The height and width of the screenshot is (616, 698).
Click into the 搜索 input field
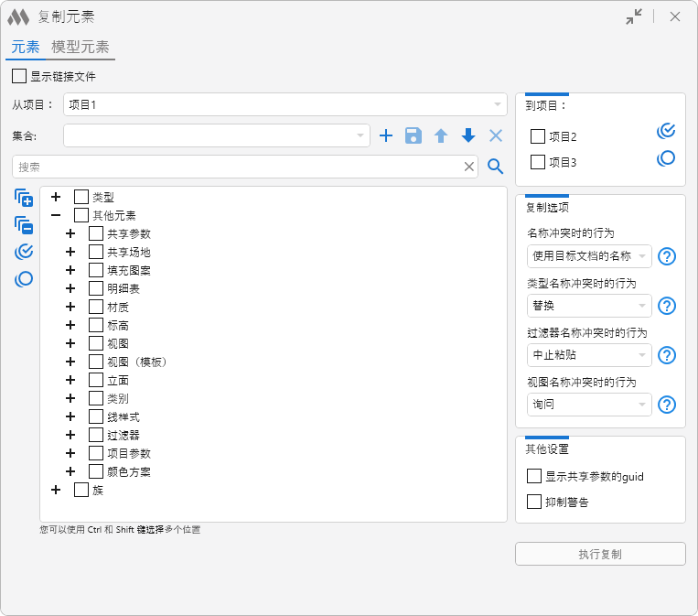point(238,167)
